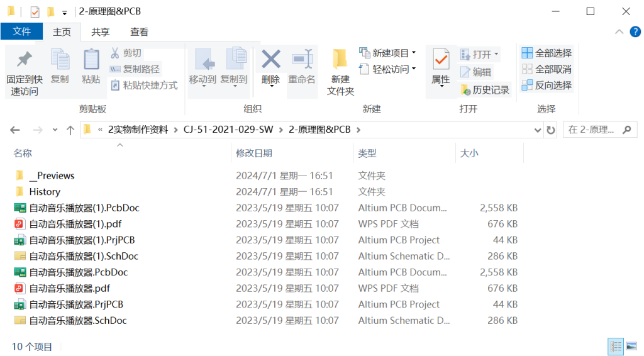Click Paste shortcut (粘贴快捷方式)
644x356 pixels.
tap(144, 86)
